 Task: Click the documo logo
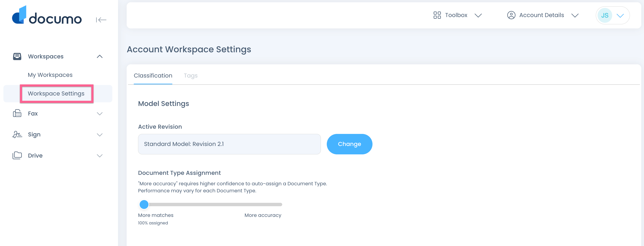coord(47,15)
